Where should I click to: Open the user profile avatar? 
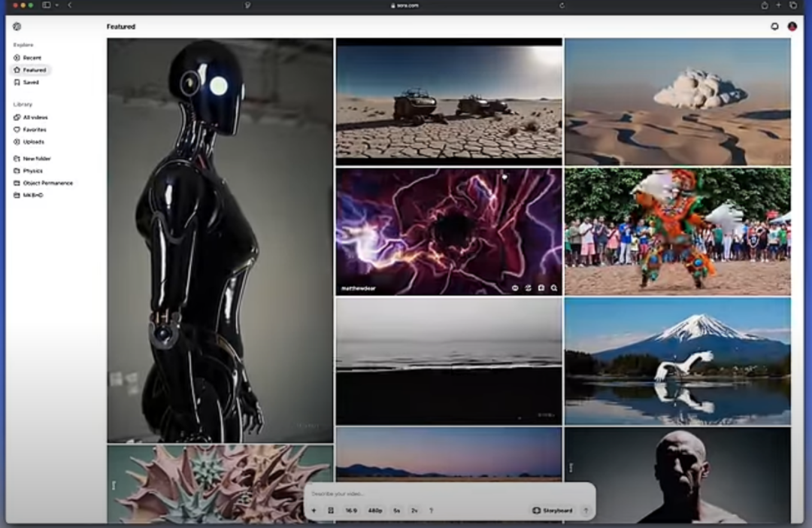[x=792, y=26]
